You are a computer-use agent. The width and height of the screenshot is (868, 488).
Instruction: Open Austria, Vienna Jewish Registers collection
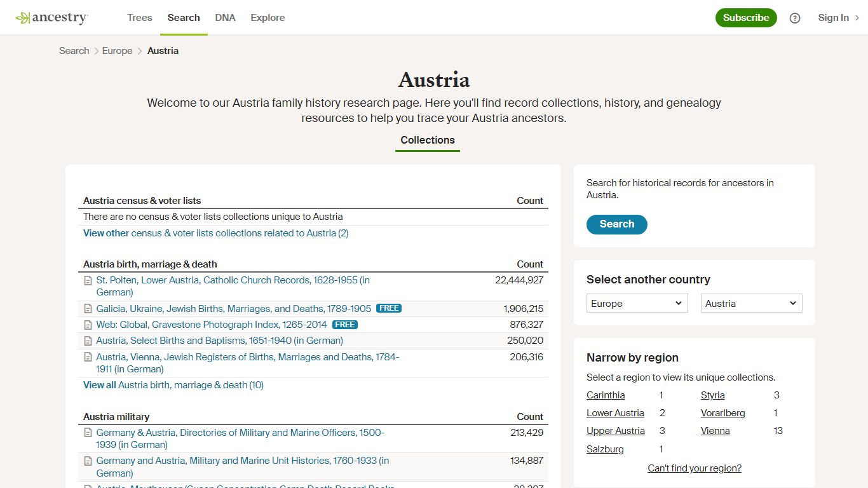pos(248,363)
